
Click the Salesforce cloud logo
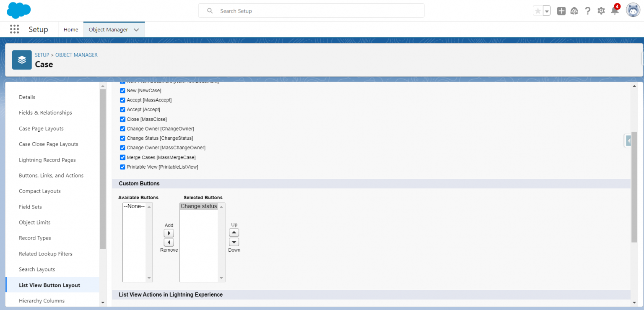coord(18,10)
